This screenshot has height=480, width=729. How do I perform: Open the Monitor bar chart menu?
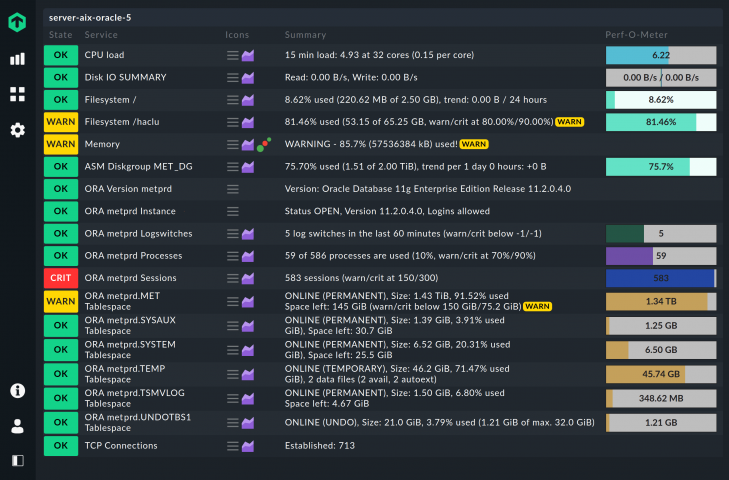point(17,59)
